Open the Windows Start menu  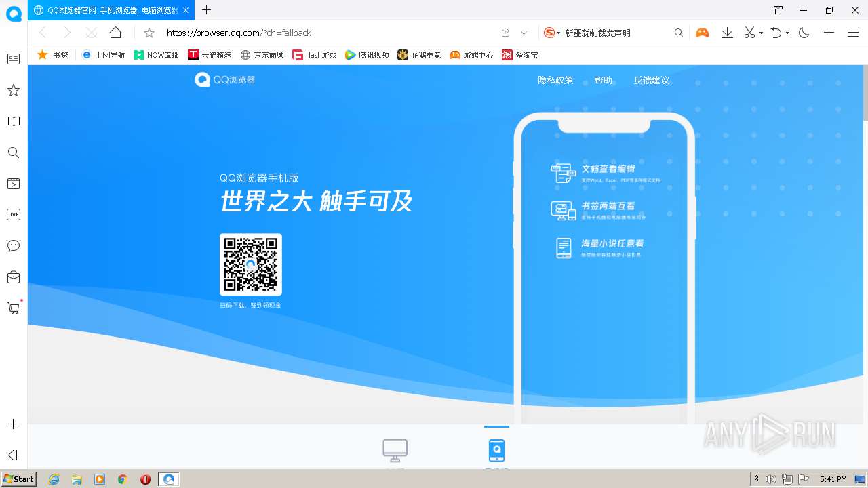point(18,479)
